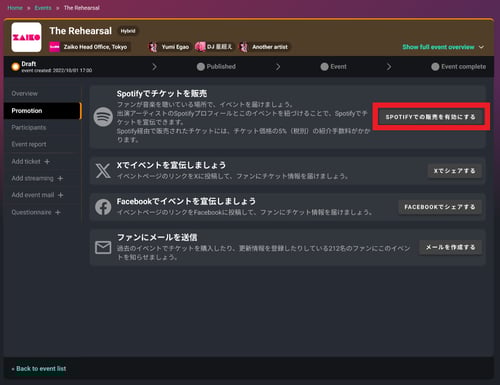Click the orange Draft status circle

(x=15, y=67)
